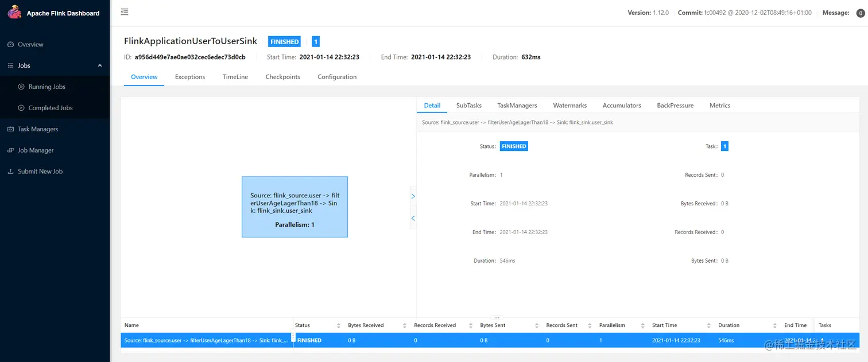Open the BackPressure tab

(x=675, y=106)
